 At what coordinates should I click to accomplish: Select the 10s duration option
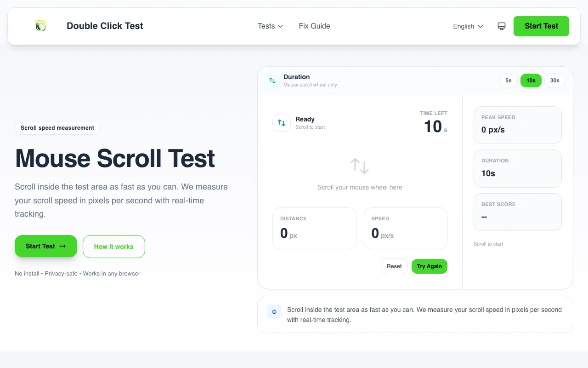tap(531, 80)
